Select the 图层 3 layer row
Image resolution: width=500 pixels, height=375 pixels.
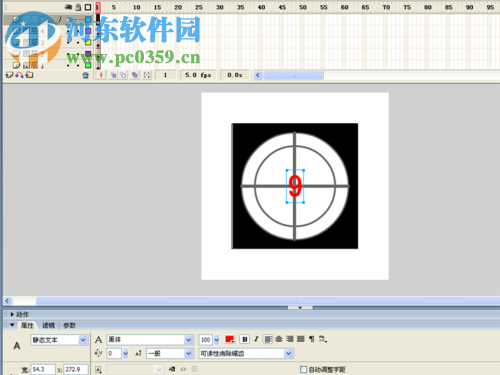tap(48, 42)
